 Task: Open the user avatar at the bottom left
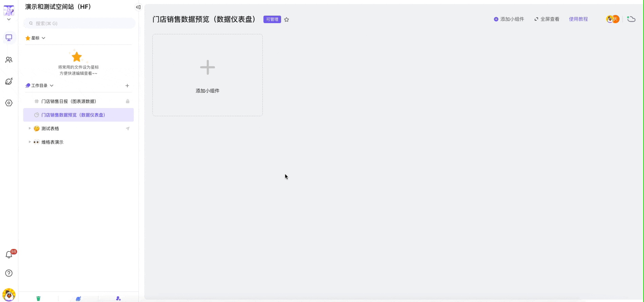pyautogui.click(x=9, y=295)
